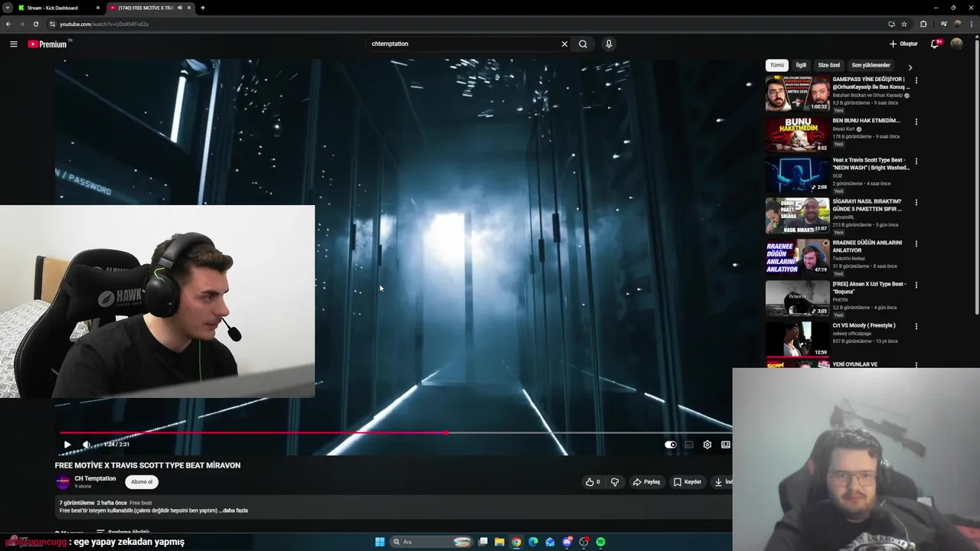The image size is (980, 551).
Task: Click in the chtemptation search field
Action: click(463, 44)
